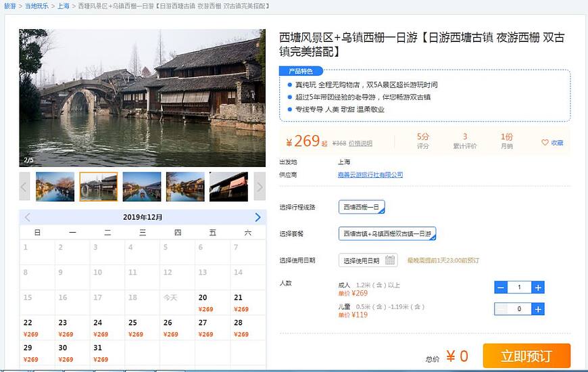Pick December 30 on the calendar
588x372 pixels.
pos(72,353)
